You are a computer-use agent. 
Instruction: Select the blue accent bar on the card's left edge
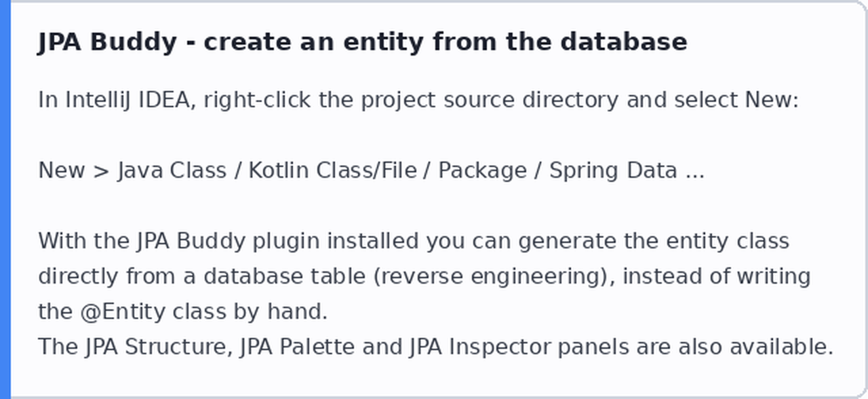(x=5, y=199)
